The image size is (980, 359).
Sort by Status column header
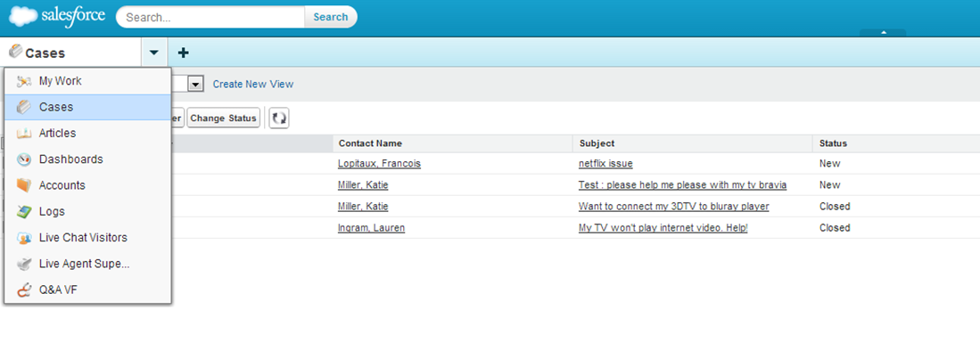coord(833,143)
